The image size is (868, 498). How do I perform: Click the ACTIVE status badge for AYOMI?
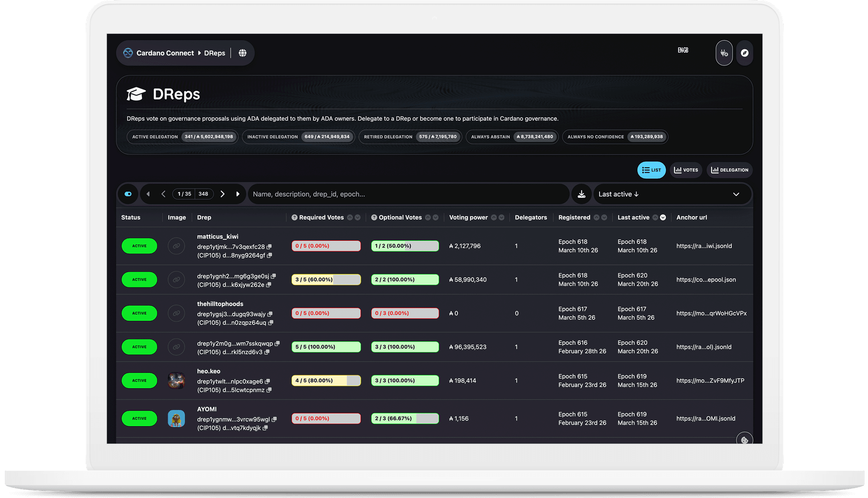tap(139, 418)
